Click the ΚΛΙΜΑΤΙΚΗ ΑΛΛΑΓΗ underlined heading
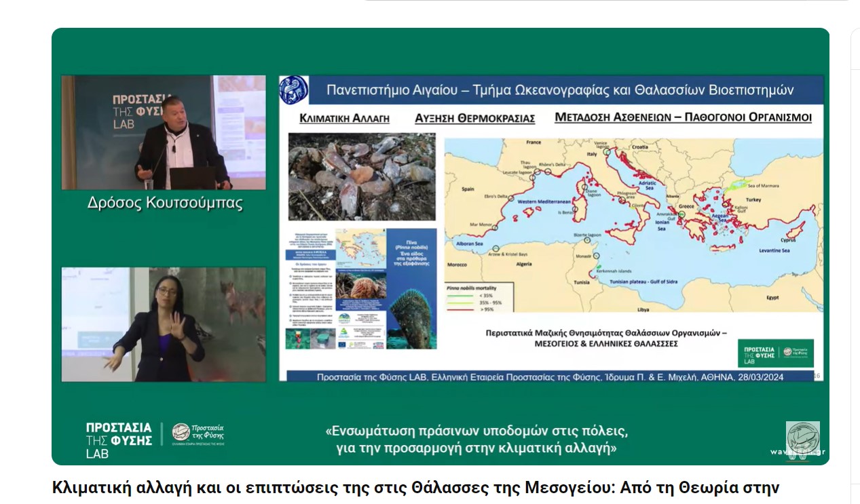Viewport: 860px width, 504px height. [x=345, y=118]
